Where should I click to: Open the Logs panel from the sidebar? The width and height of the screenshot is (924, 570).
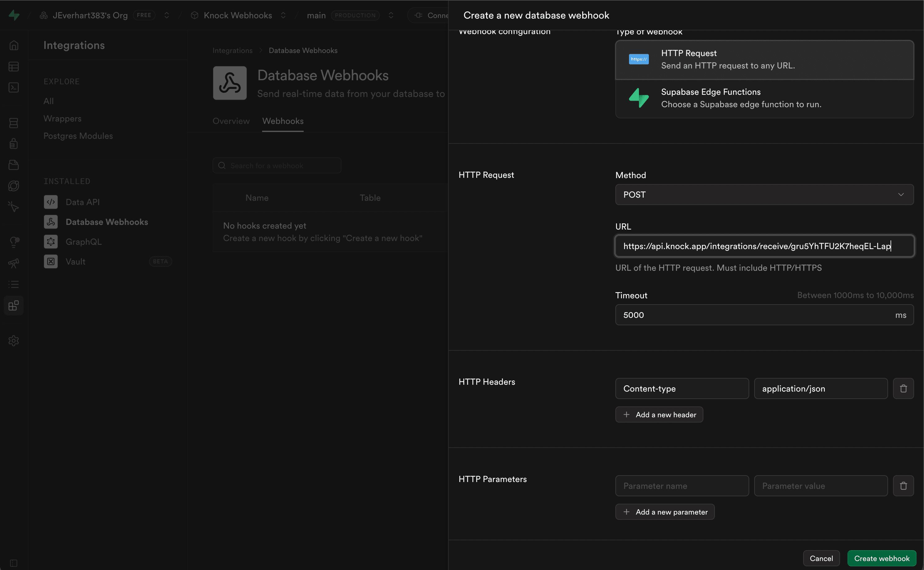tap(14, 284)
